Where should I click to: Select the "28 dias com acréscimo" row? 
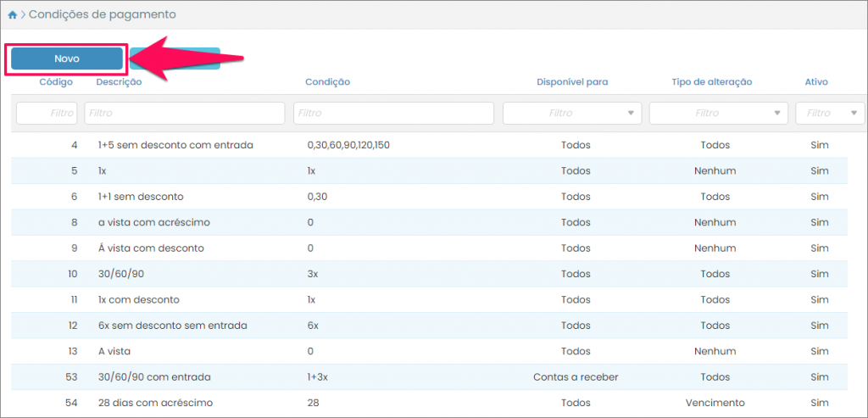pyautogui.click(x=155, y=403)
